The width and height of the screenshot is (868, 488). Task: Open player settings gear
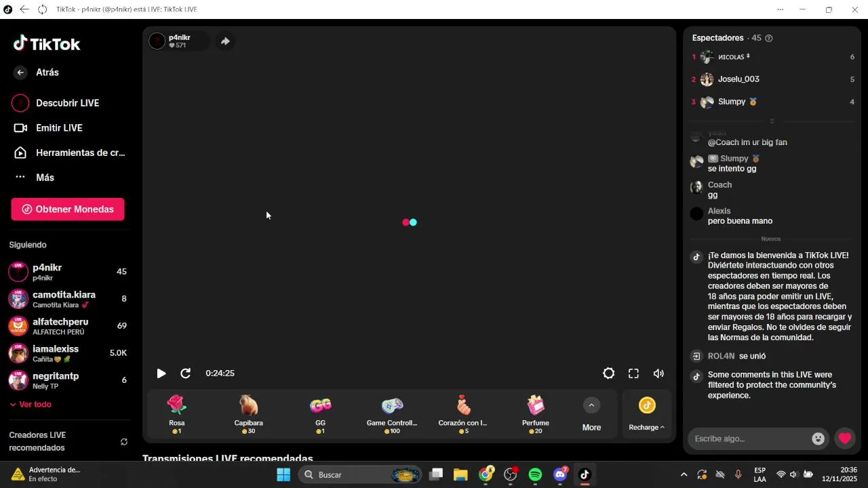(x=609, y=373)
